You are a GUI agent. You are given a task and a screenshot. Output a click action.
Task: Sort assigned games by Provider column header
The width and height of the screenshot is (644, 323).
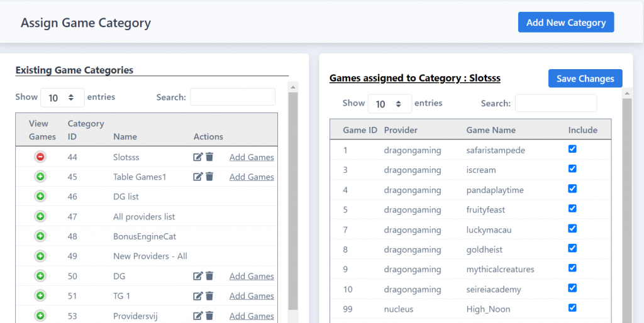(x=401, y=130)
